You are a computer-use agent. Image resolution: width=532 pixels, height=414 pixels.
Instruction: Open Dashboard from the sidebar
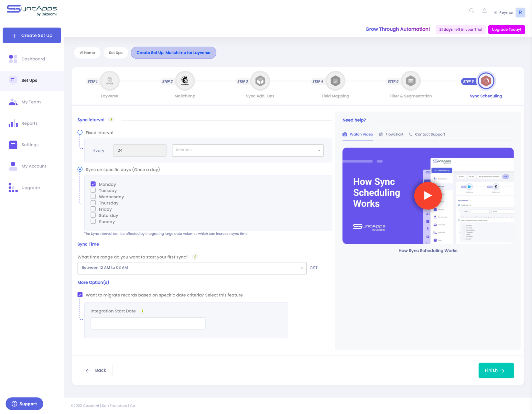(32, 59)
